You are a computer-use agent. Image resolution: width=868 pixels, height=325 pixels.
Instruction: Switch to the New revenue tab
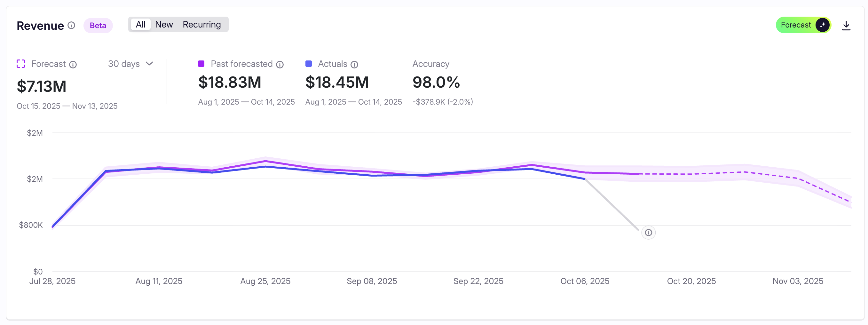pos(164,25)
